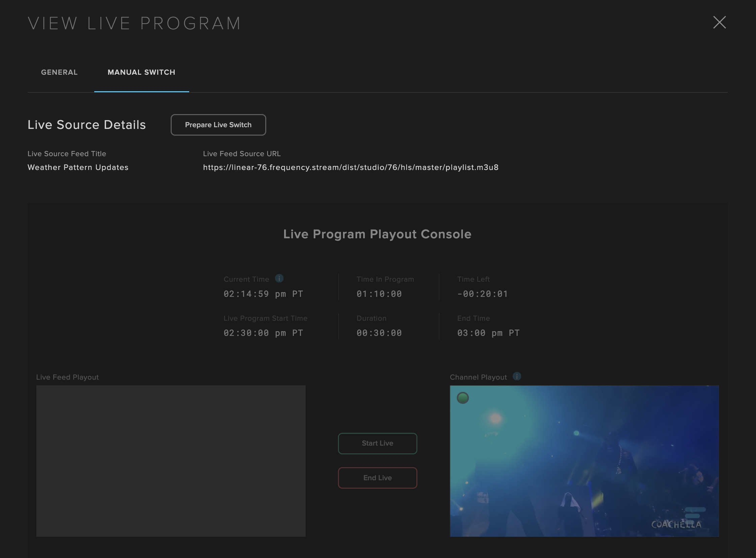Select the Live Feed Source URL text
756x558 pixels.
pyautogui.click(x=351, y=167)
